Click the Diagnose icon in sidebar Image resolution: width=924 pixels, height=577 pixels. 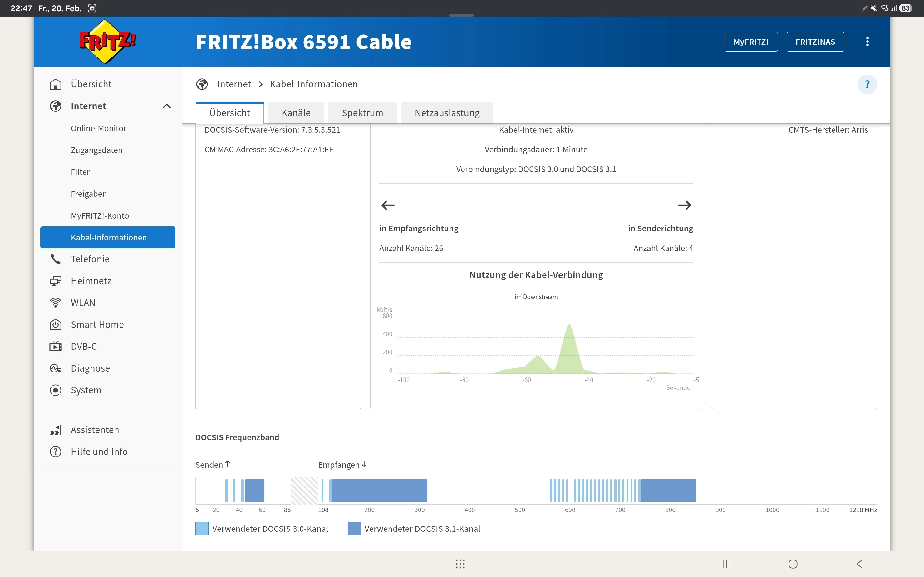click(56, 368)
